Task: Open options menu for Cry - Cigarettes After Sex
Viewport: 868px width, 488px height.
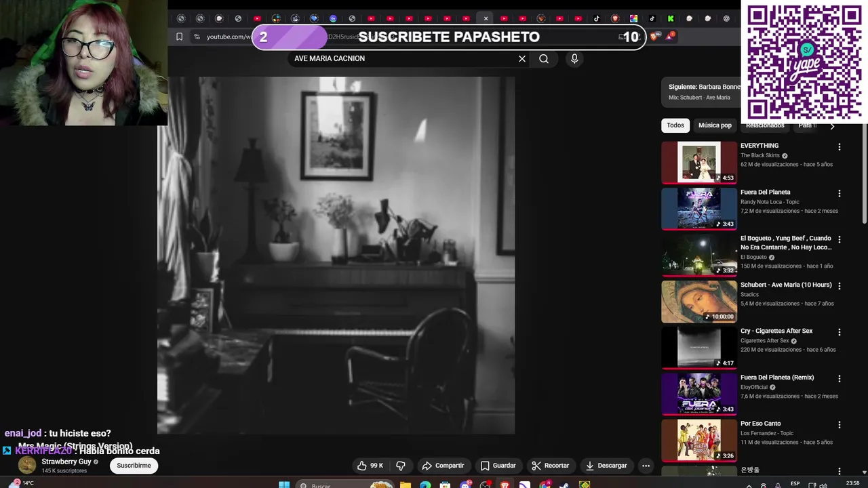Action: click(x=839, y=332)
